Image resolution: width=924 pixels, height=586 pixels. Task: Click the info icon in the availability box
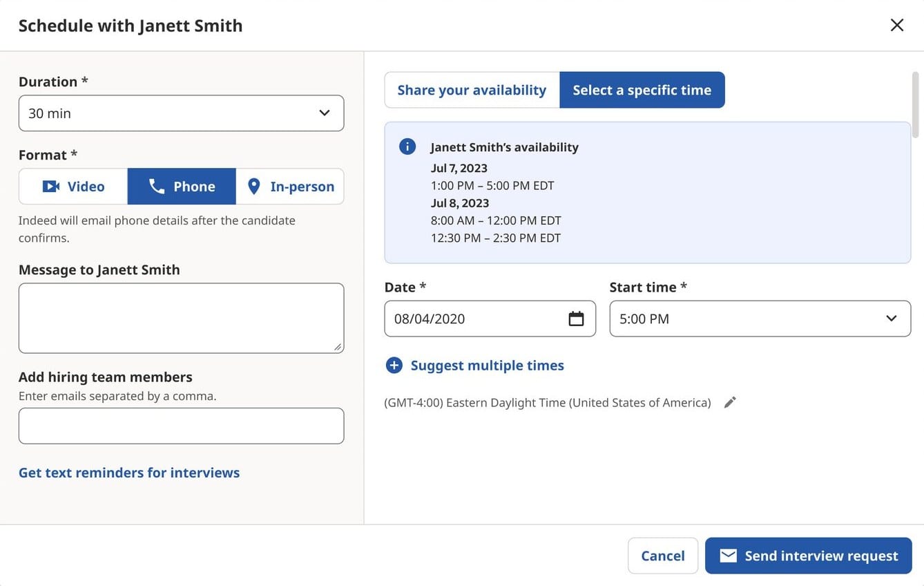407,146
